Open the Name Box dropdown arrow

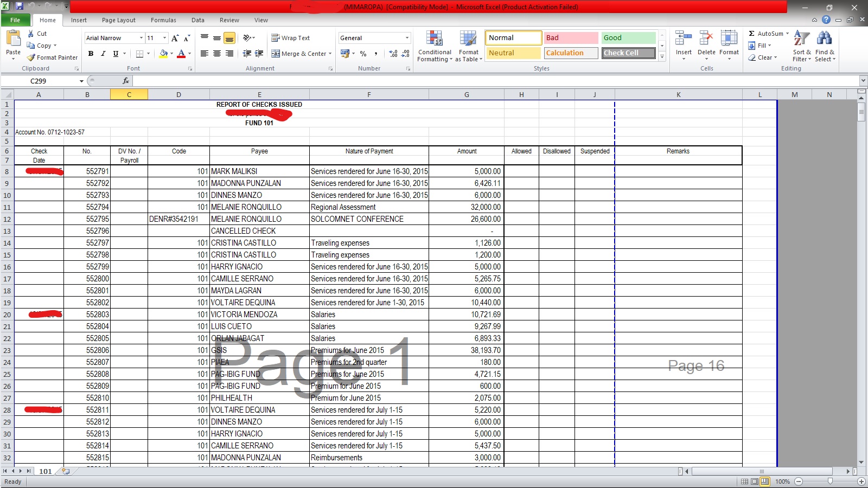(81, 81)
